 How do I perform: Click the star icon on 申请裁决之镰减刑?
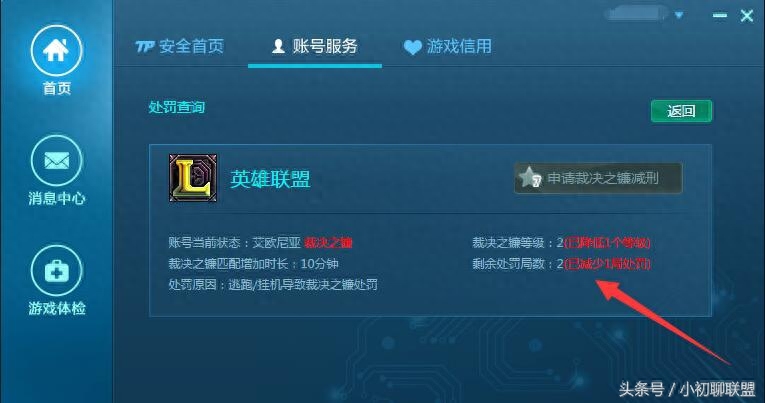click(530, 177)
